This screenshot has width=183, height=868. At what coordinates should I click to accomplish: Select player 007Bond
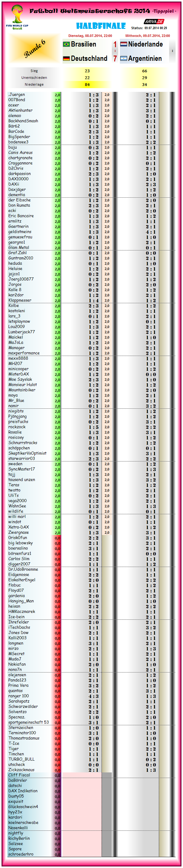pyautogui.click(x=16, y=100)
